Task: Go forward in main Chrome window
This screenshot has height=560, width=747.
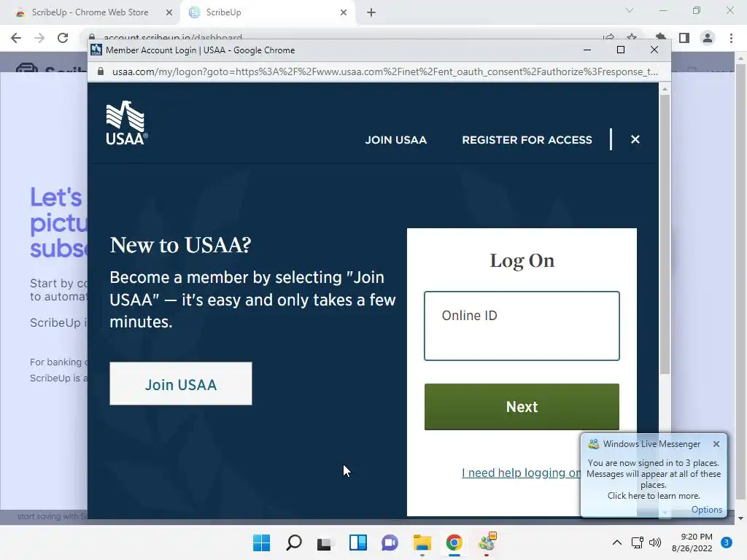Action: coord(39,38)
